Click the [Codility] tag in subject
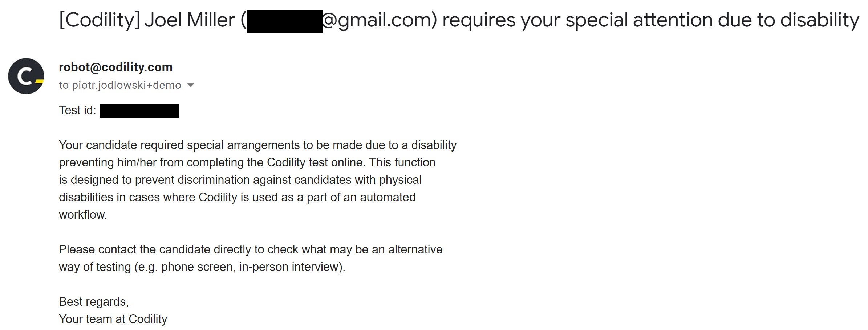Image resolution: width=868 pixels, height=330 pixels. click(x=99, y=20)
